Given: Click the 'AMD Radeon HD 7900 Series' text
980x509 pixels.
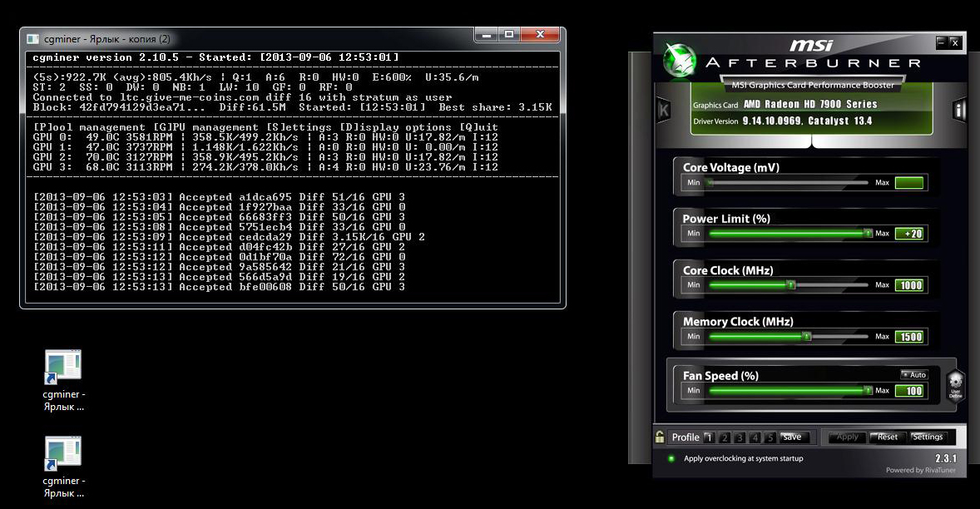Looking at the screenshot, I should (x=810, y=104).
